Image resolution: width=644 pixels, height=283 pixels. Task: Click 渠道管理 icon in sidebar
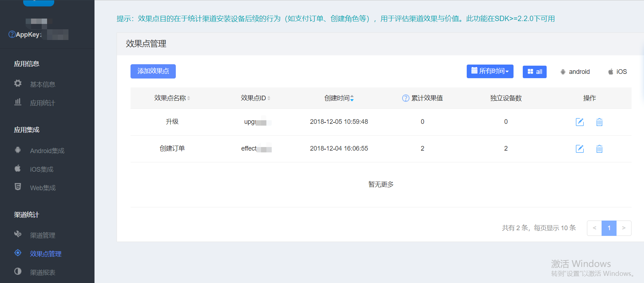click(x=18, y=234)
